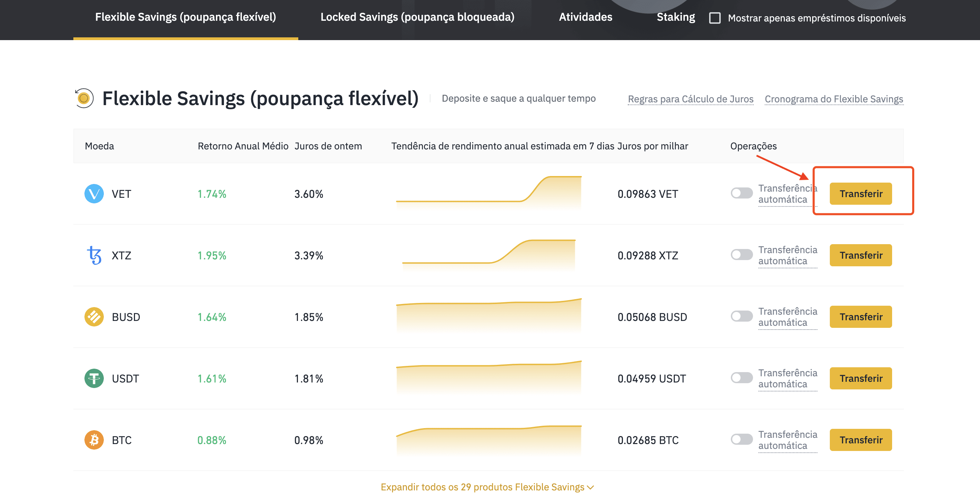Click Transferir button for BTC
The image size is (980, 498).
861,440
